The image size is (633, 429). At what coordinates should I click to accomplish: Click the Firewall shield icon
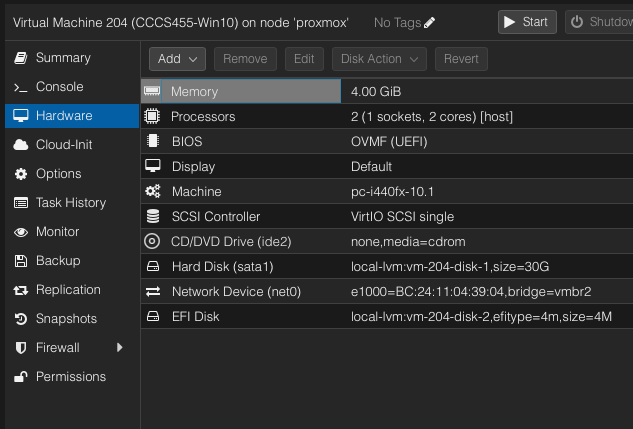tap(21, 348)
